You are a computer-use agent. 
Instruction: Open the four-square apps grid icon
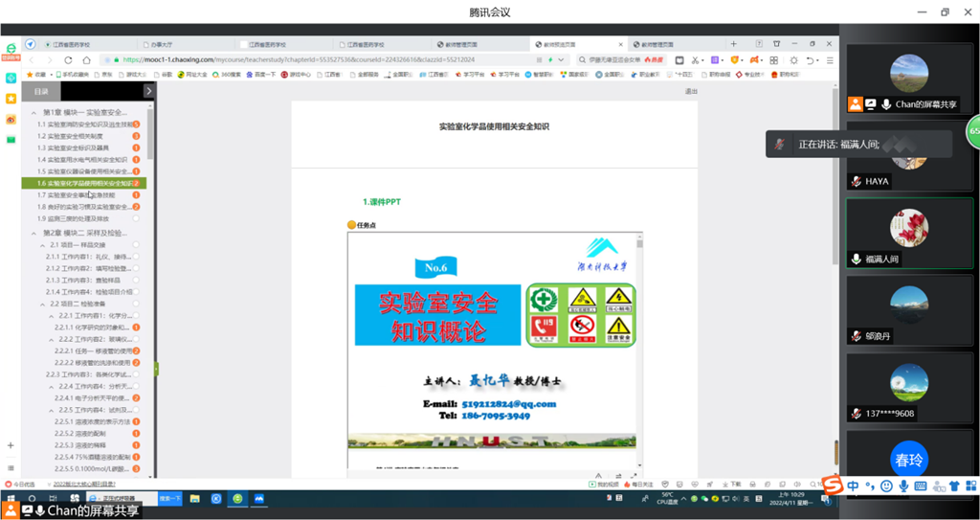coord(773,60)
